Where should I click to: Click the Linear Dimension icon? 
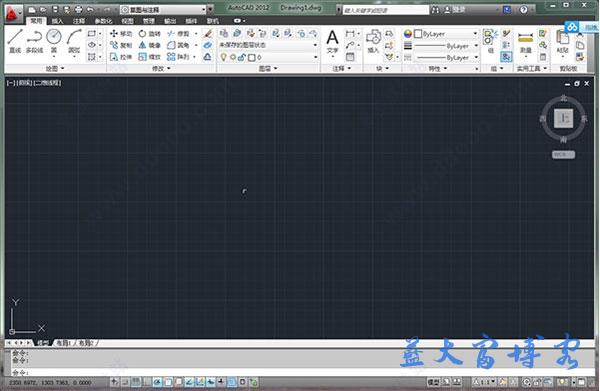click(x=350, y=34)
